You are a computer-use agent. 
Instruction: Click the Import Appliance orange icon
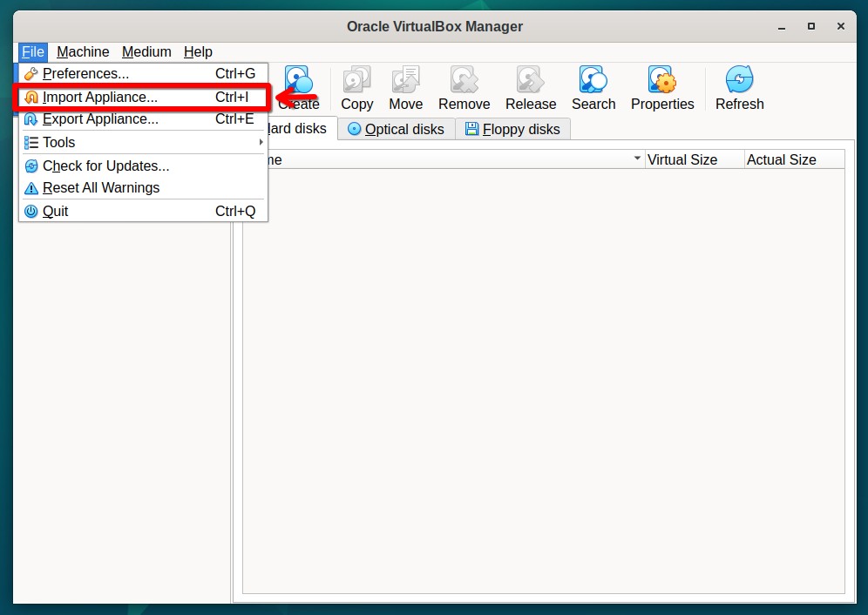(x=31, y=98)
